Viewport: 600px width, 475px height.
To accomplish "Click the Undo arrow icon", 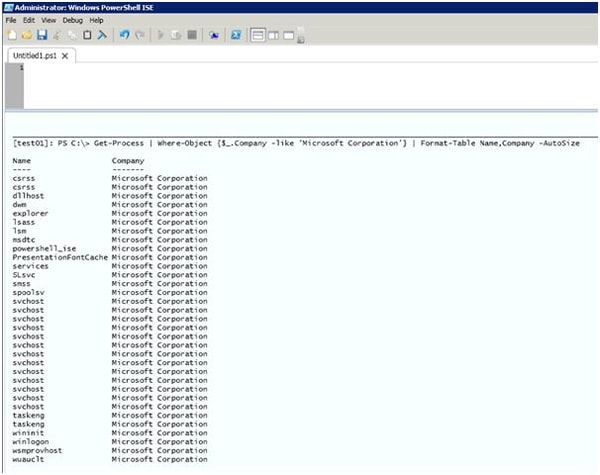I will pos(124,35).
